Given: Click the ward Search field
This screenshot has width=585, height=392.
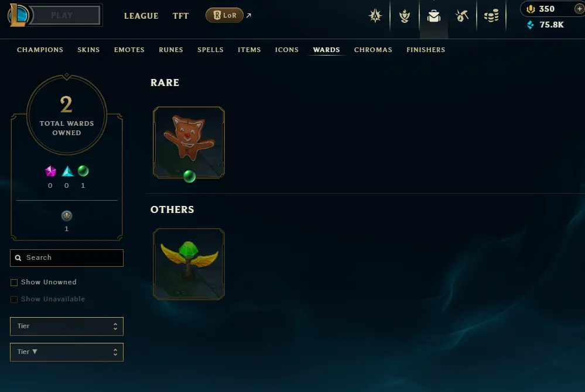Looking at the screenshot, I should tap(67, 258).
